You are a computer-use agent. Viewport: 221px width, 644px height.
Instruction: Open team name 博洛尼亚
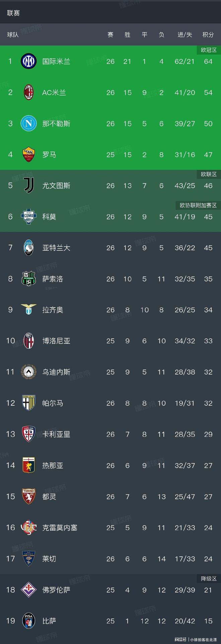[56, 341]
